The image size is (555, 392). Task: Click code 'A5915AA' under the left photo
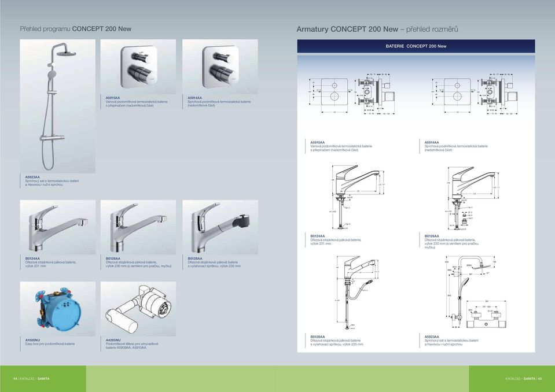click(113, 98)
